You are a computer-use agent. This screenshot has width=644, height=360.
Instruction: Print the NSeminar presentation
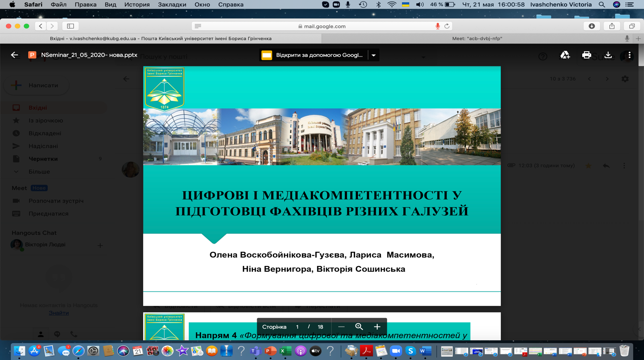pos(586,55)
